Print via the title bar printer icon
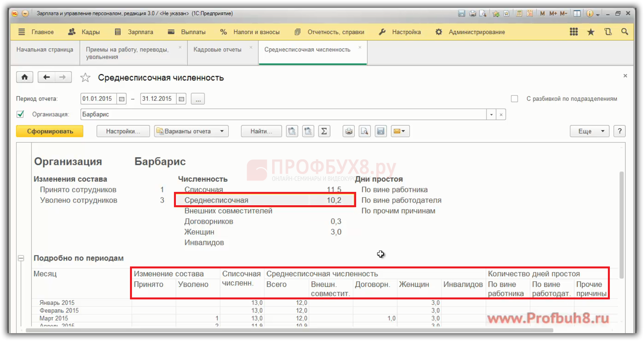Screen dimensions: 644x341 click(472, 13)
